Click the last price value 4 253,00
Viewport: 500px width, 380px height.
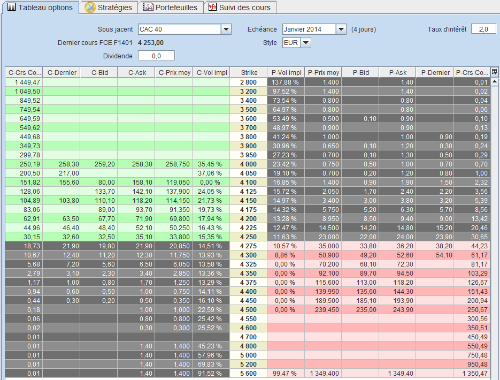coord(151,43)
